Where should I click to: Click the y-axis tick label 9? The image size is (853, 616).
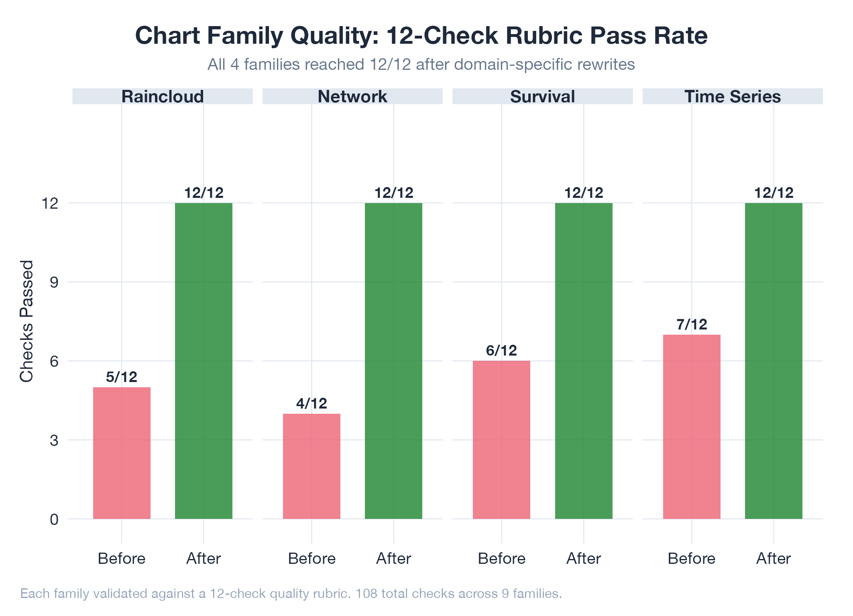click(x=54, y=282)
